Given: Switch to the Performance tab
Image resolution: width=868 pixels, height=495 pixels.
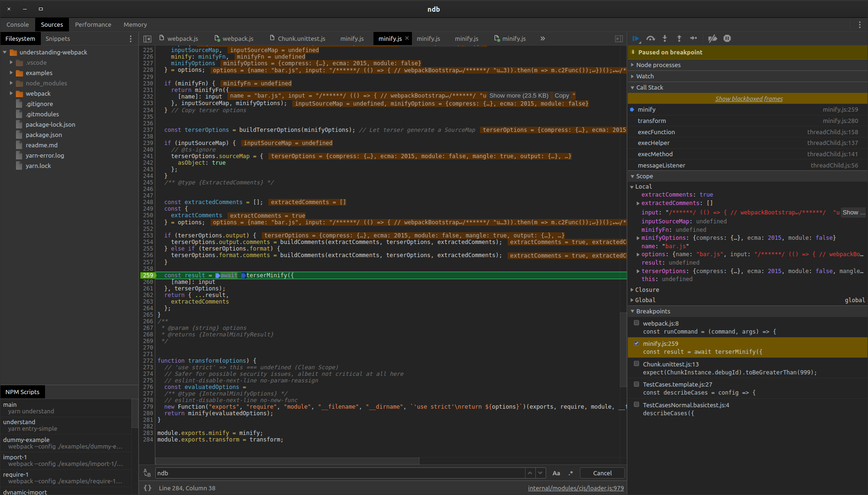Looking at the screenshot, I should (93, 24).
